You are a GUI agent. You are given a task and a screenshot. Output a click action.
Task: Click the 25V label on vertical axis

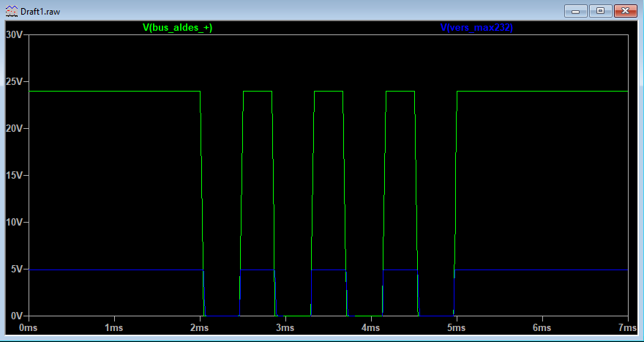pyautogui.click(x=14, y=81)
